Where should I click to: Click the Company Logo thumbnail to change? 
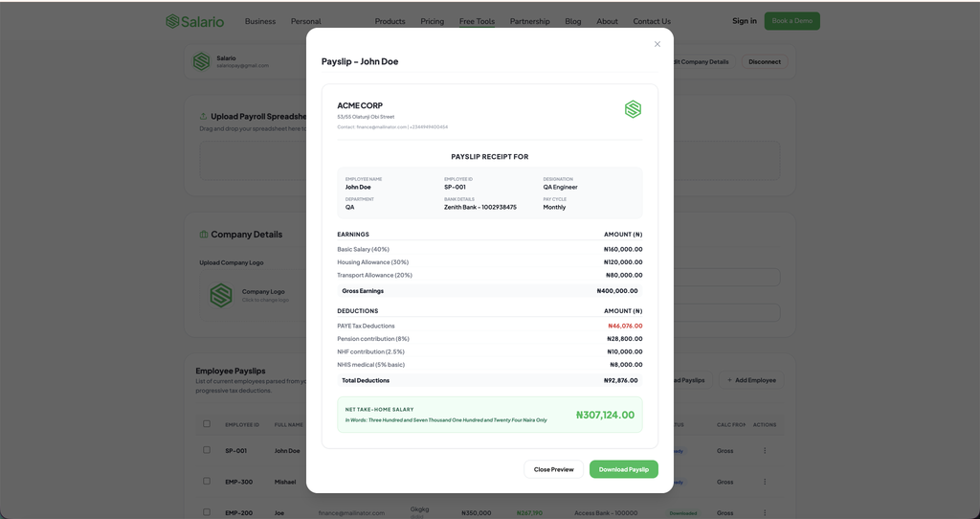[221, 295]
